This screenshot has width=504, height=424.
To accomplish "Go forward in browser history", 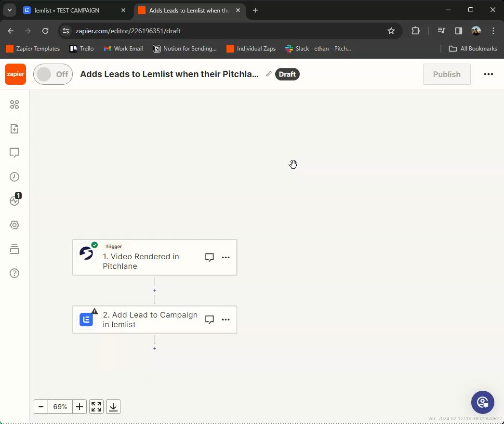I will [x=28, y=31].
